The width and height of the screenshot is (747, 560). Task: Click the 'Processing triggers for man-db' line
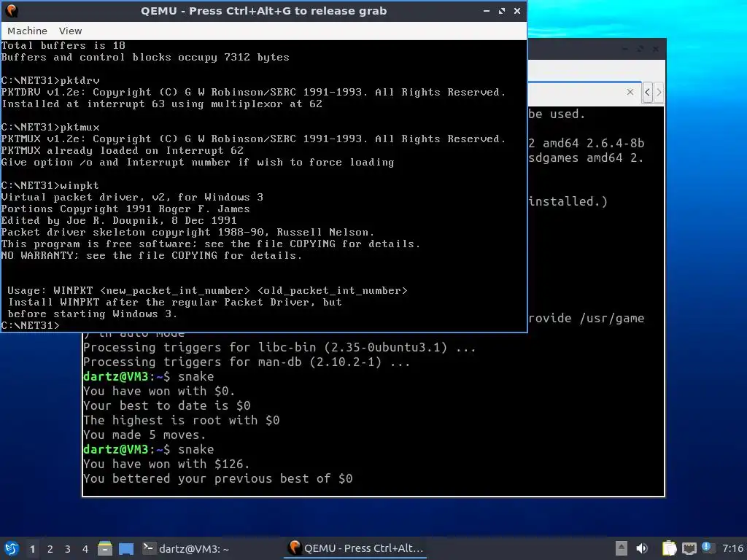[x=247, y=362]
